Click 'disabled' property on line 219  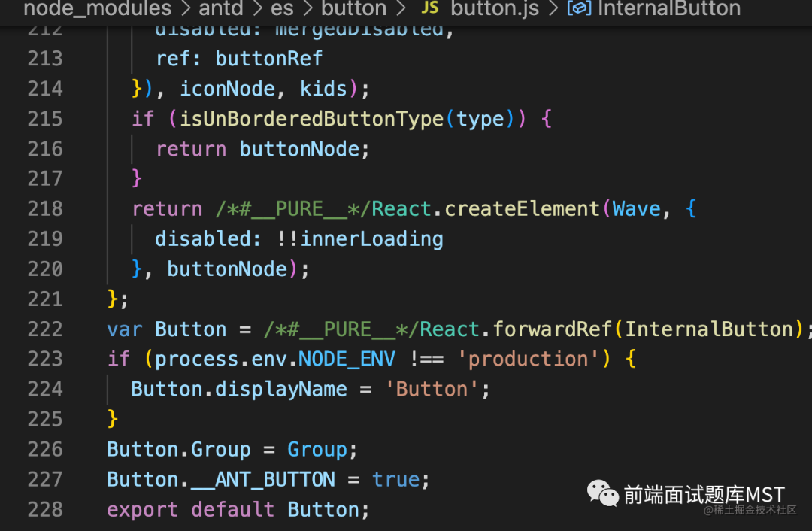pyautogui.click(x=203, y=239)
